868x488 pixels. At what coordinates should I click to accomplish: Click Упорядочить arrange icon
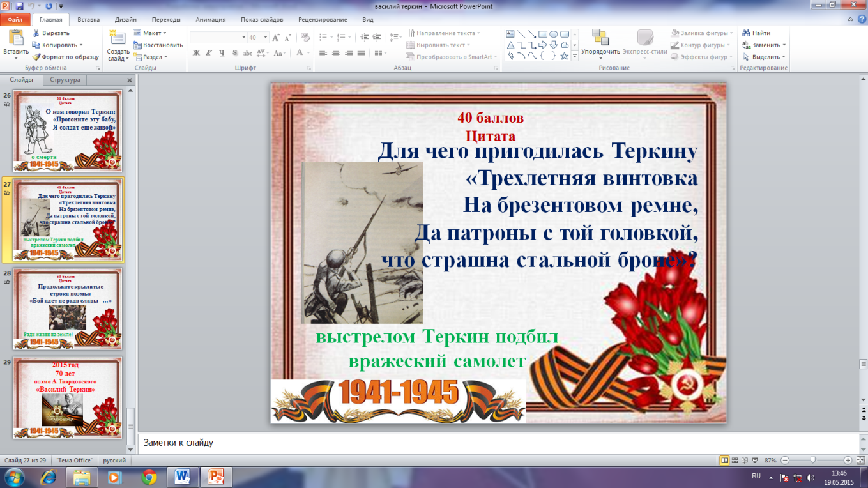pyautogui.click(x=600, y=37)
